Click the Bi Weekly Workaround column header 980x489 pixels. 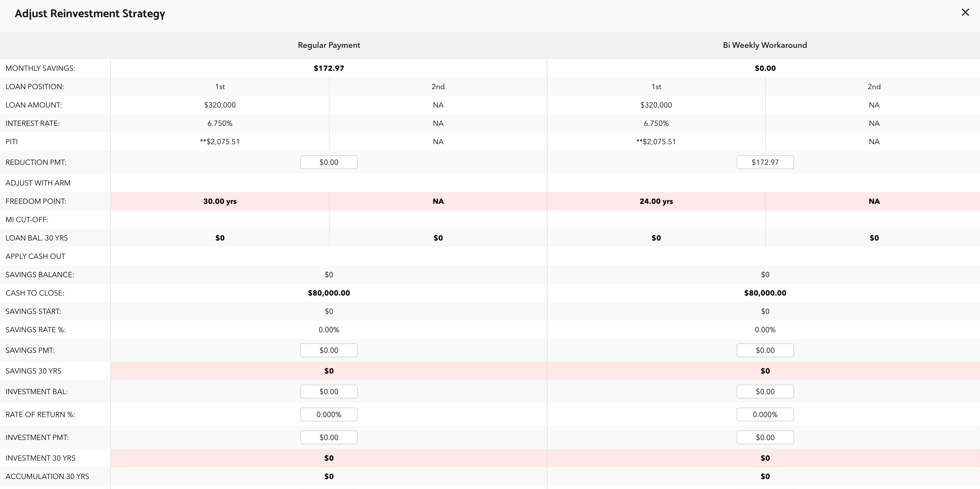[x=765, y=45]
